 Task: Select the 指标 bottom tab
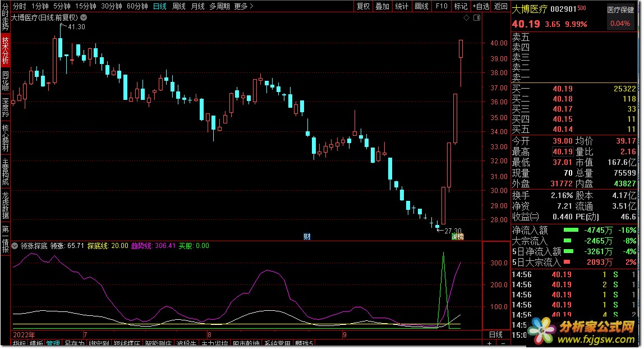[19, 343]
